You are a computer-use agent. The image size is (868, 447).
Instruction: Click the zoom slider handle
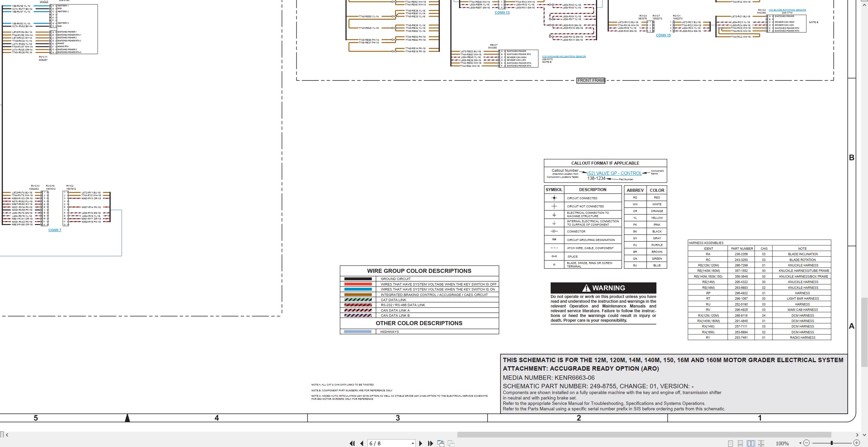pos(832,443)
